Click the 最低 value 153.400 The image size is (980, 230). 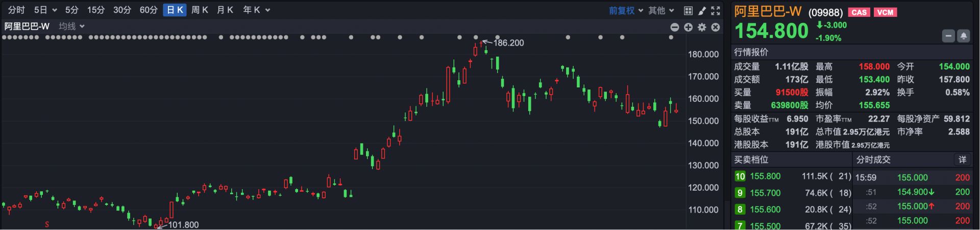874,79
